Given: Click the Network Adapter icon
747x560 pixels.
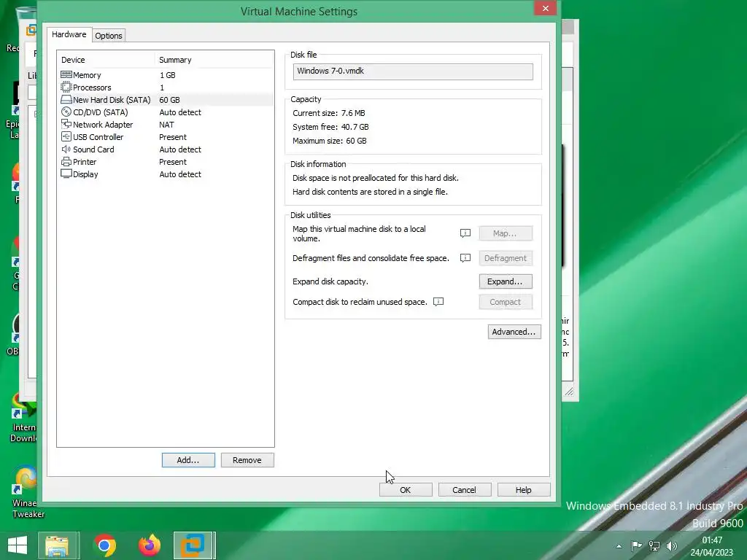Looking at the screenshot, I should [x=66, y=124].
